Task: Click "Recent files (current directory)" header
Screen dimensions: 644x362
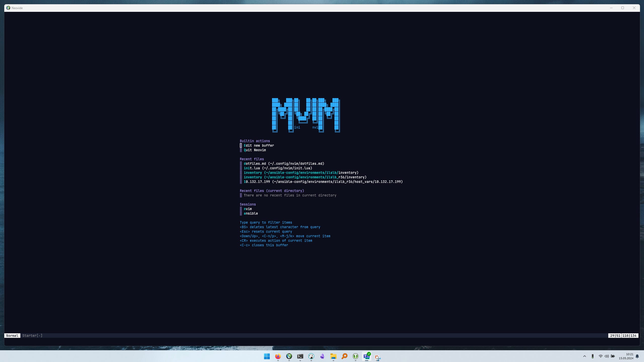Action: [272, 191]
